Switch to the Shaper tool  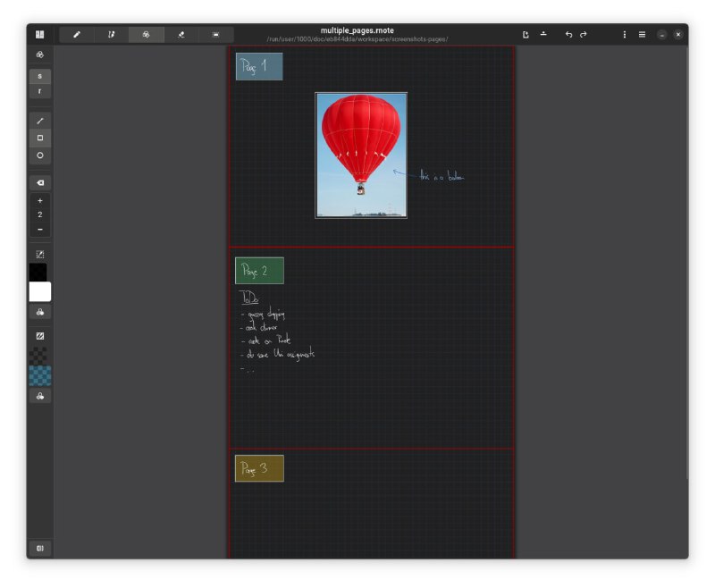[x=146, y=35]
